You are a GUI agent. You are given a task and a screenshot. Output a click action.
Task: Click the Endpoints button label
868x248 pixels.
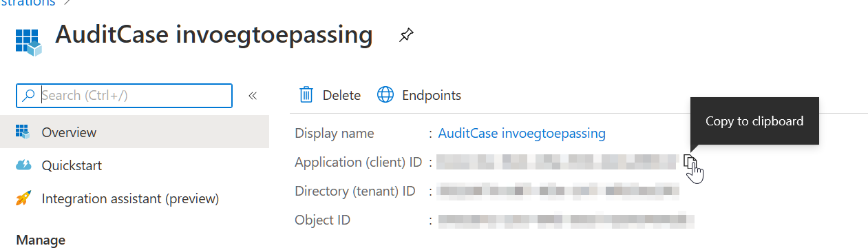tap(432, 95)
